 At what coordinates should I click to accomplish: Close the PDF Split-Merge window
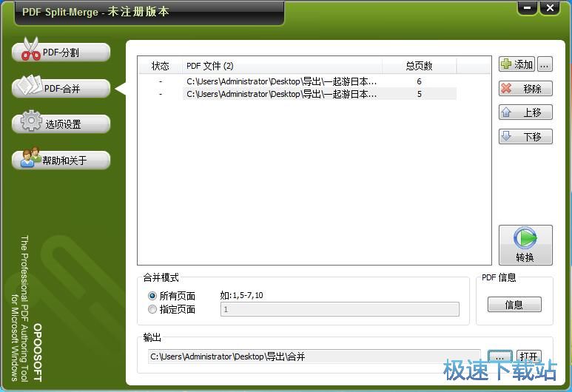tap(550, 8)
